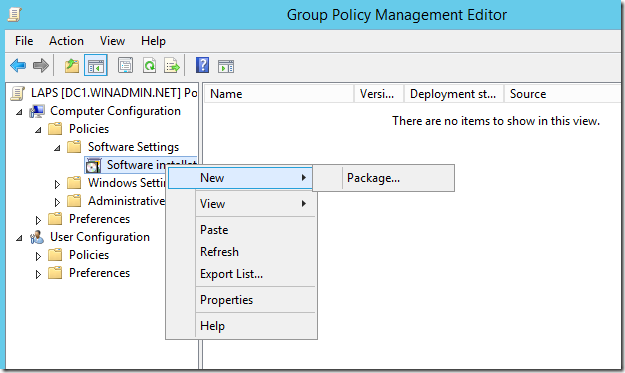Sort by the Source column header
The image size is (625, 373).
[562, 94]
